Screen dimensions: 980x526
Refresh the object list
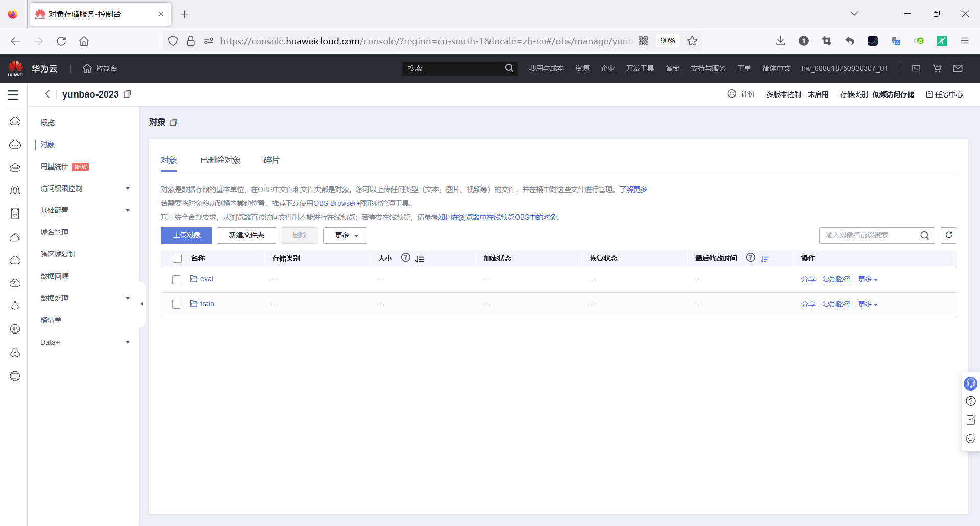pyautogui.click(x=949, y=235)
